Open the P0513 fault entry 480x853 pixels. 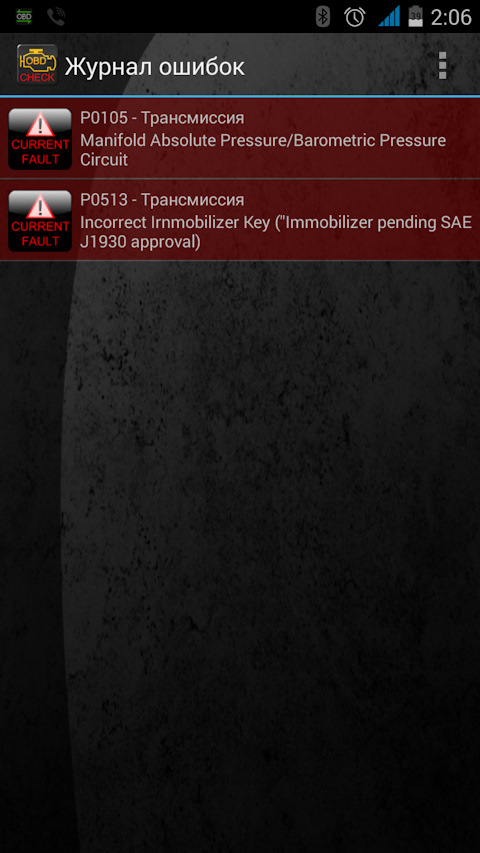pyautogui.click(x=240, y=220)
